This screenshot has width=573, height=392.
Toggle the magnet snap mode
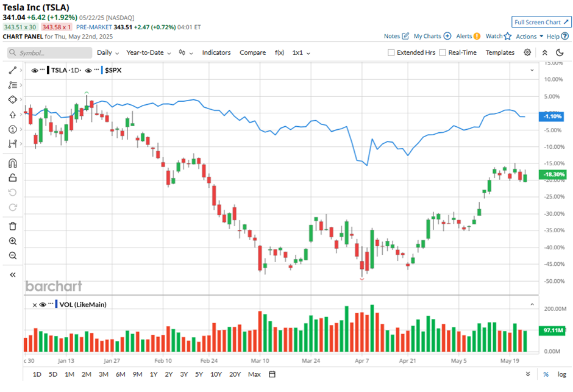12,163
